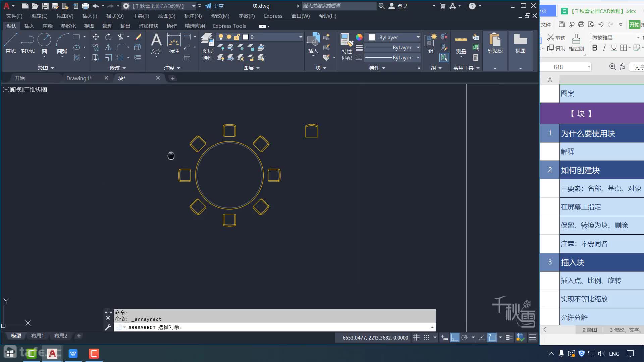Viewport: 644px width, 362px height.
Task: Expand the Modify (修改) panel
Action: tap(118, 68)
